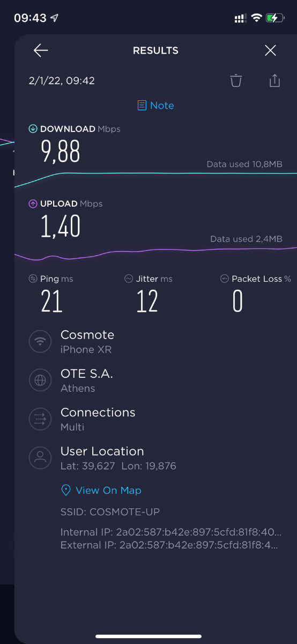Close the Results screen with X

(x=270, y=50)
